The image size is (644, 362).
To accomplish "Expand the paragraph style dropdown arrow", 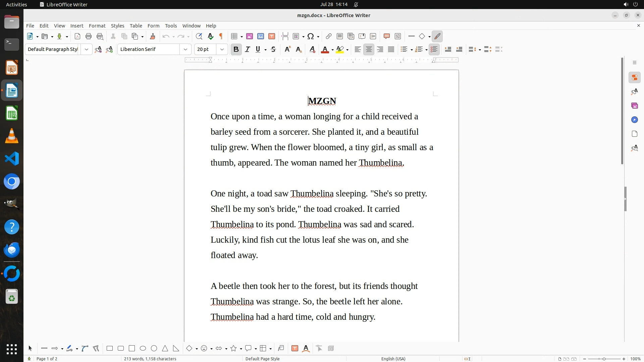I will point(87,50).
